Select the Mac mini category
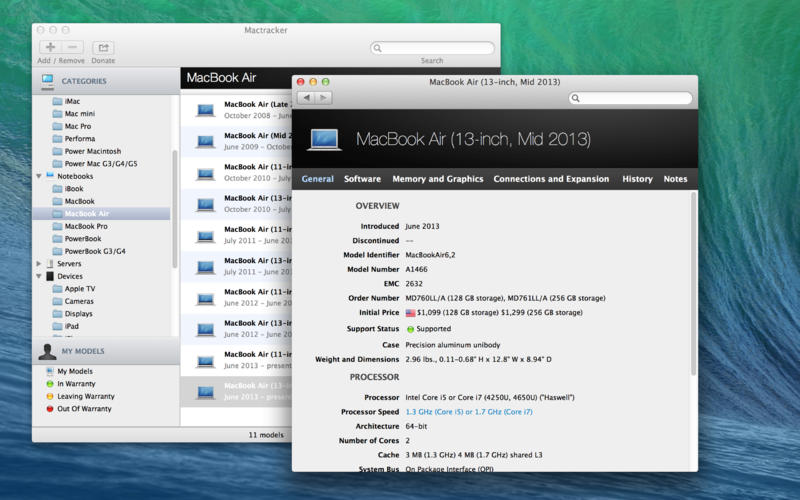800x500 pixels. 79,114
